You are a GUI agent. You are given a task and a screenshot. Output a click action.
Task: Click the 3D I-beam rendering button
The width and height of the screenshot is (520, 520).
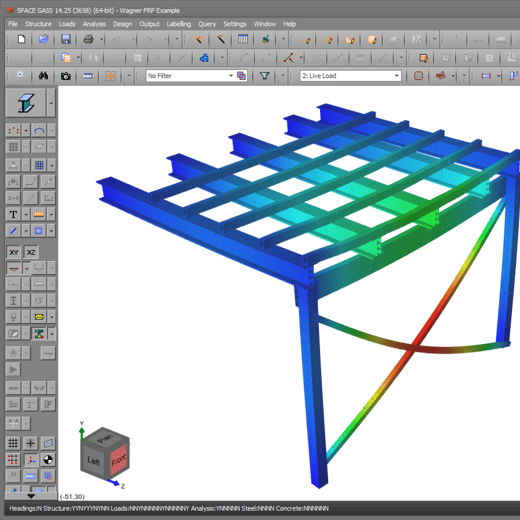[x=26, y=103]
